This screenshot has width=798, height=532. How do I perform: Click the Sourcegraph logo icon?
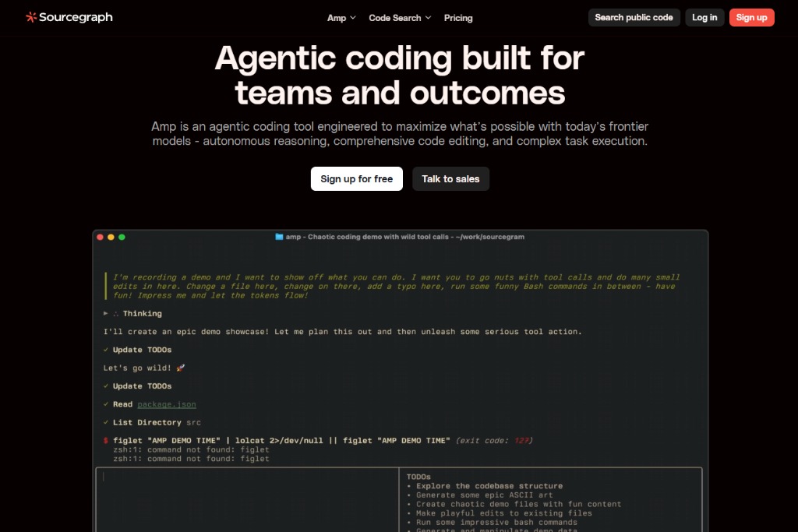30,17
